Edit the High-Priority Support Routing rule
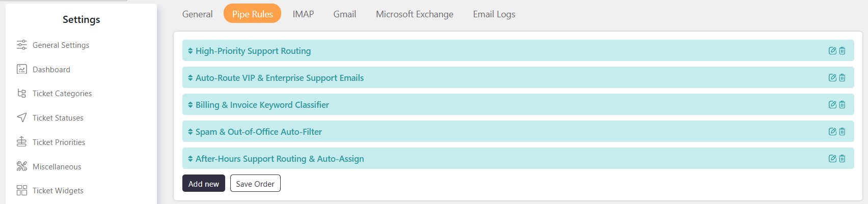The height and width of the screenshot is (204, 868). [x=832, y=51]
